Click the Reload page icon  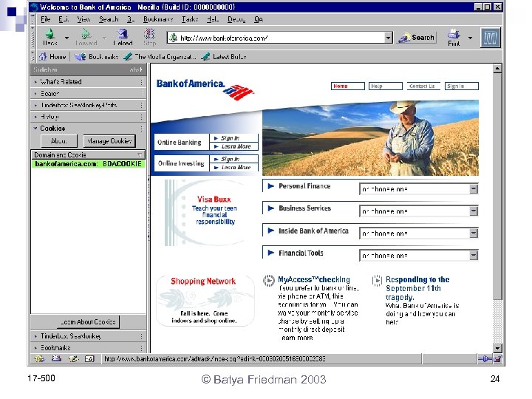123,34
